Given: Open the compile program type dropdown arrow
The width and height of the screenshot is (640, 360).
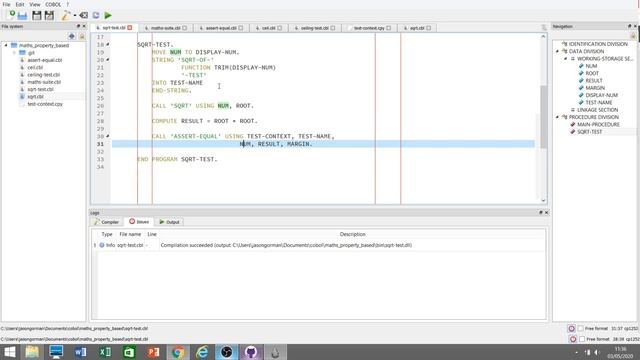Looking at the screenshot, I should click(x=75, y=16).
